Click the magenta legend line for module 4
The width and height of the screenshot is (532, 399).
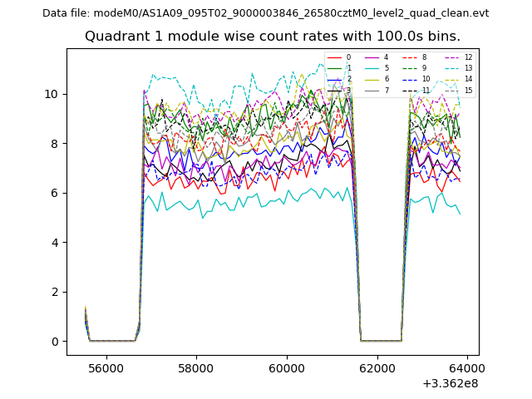tap(373, 57)
